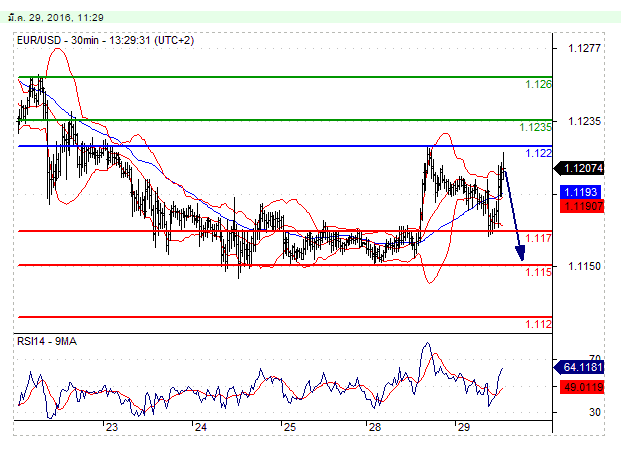
Task: Click the red 1.115 support label
Action: [x=538, y=272]
